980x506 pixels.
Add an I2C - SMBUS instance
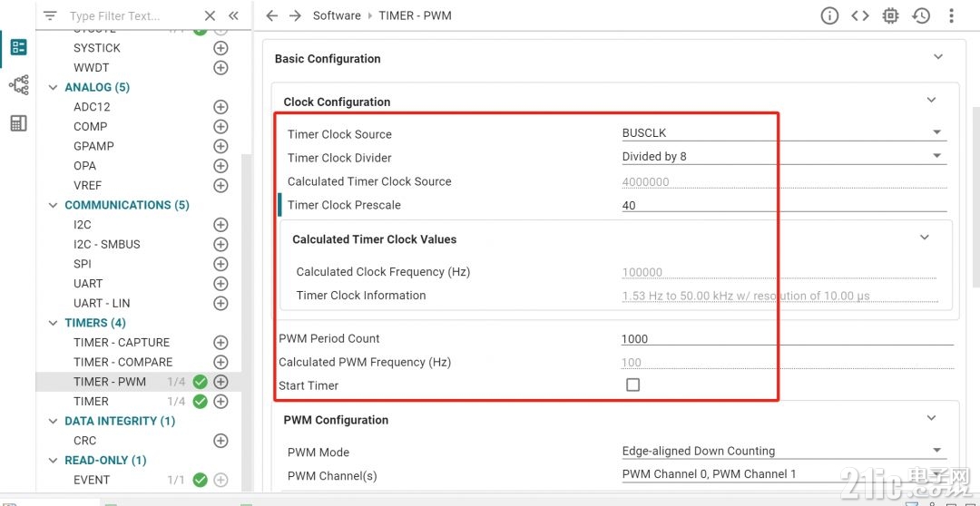click(x=220, y=244)
